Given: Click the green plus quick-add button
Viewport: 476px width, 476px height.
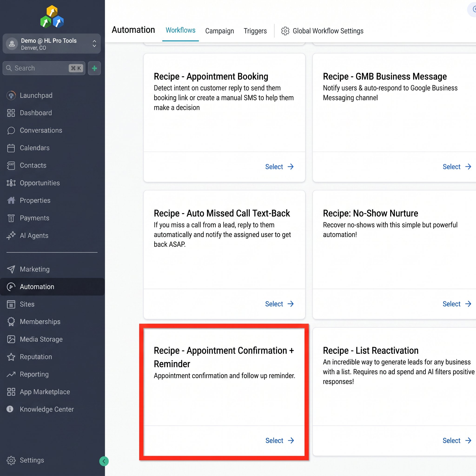Looking at the screenshot, I should [94, 68].
